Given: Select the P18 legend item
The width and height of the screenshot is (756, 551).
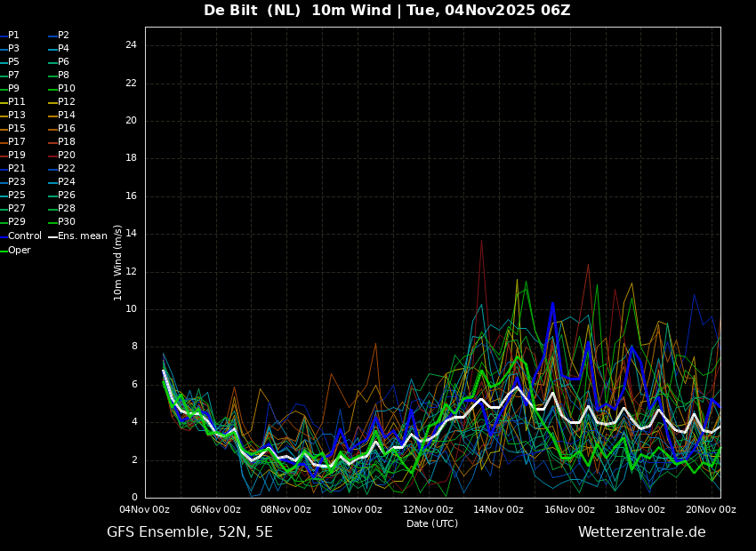Looking at the screenshot, I should (67, 142).
